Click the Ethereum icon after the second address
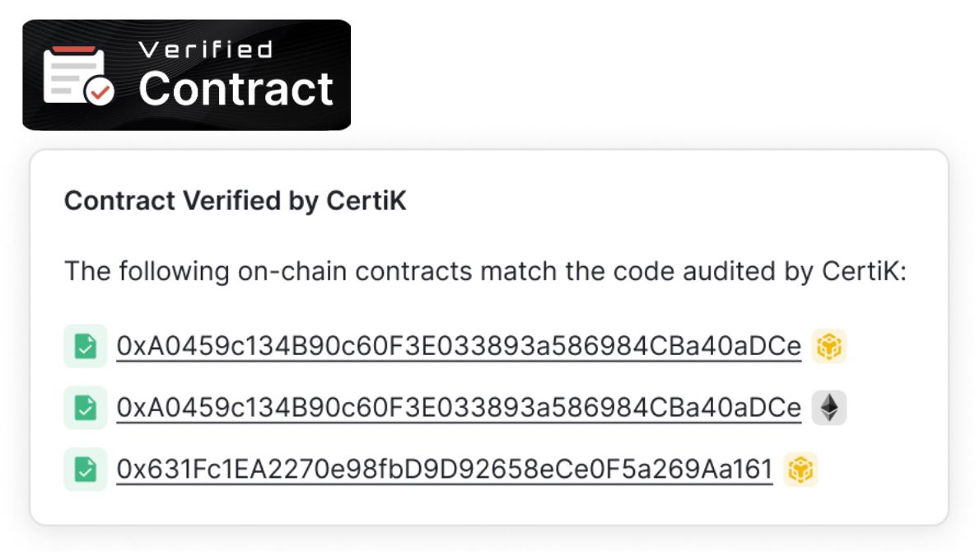 [829, 407]
